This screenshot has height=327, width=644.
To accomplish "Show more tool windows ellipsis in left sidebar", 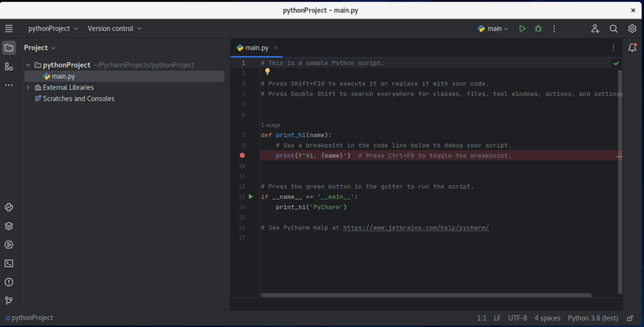I will pyautogui.click(x=9, y=85).
